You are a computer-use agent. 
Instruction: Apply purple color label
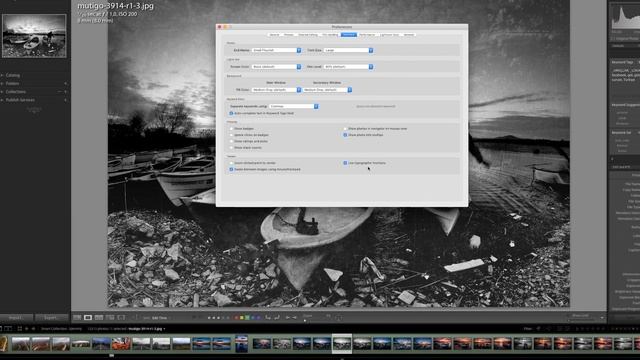(259, 318)
